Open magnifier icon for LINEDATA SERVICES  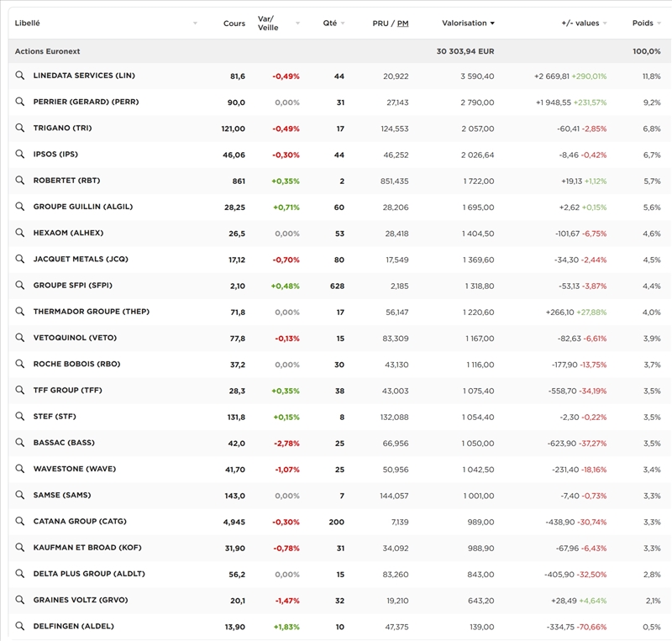[x=19, y=76]
